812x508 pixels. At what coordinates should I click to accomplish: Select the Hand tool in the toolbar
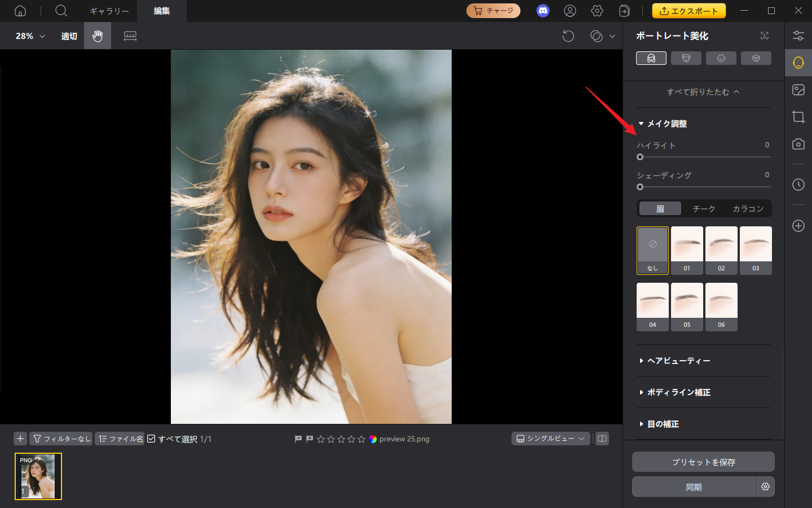click(x=97, y=36)
